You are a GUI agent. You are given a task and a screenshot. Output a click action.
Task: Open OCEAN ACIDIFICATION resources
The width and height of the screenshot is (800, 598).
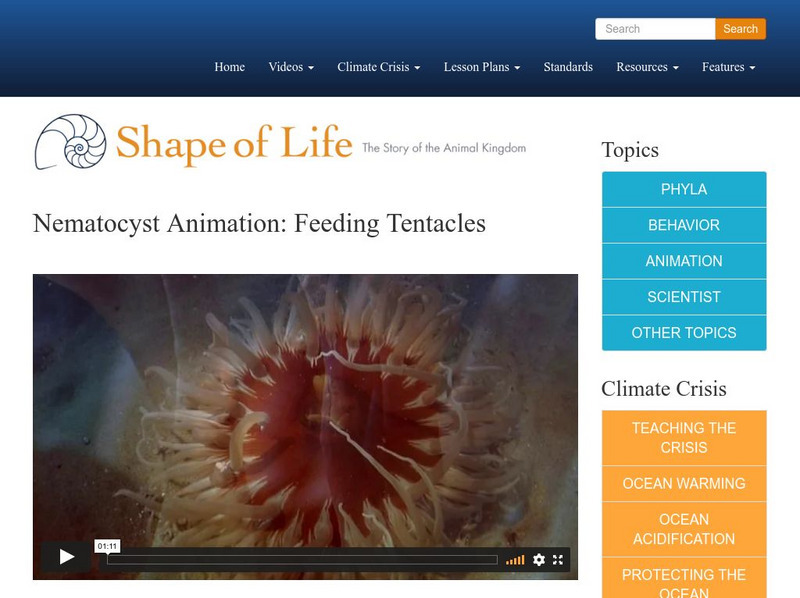tap(683, 528)
